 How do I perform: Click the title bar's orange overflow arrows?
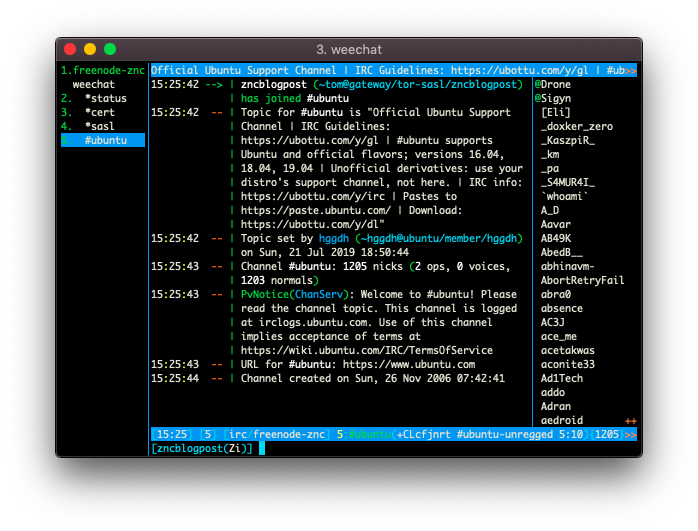click(x=630, y=71)
